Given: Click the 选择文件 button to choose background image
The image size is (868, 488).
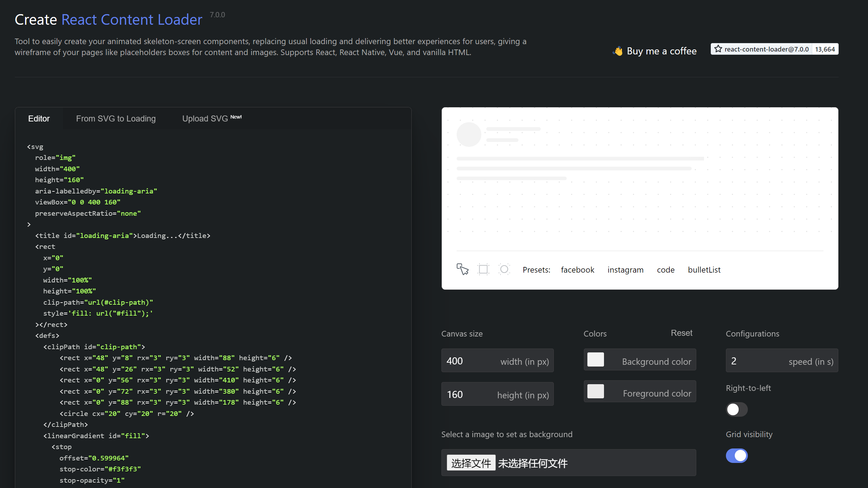Looking at the screenshot, I should [471, 463].
